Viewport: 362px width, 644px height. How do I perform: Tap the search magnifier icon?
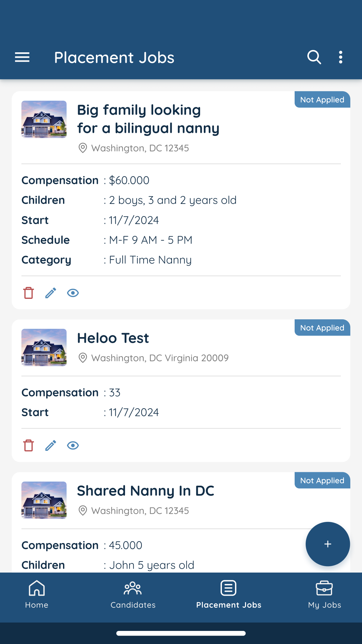(314, 57)
